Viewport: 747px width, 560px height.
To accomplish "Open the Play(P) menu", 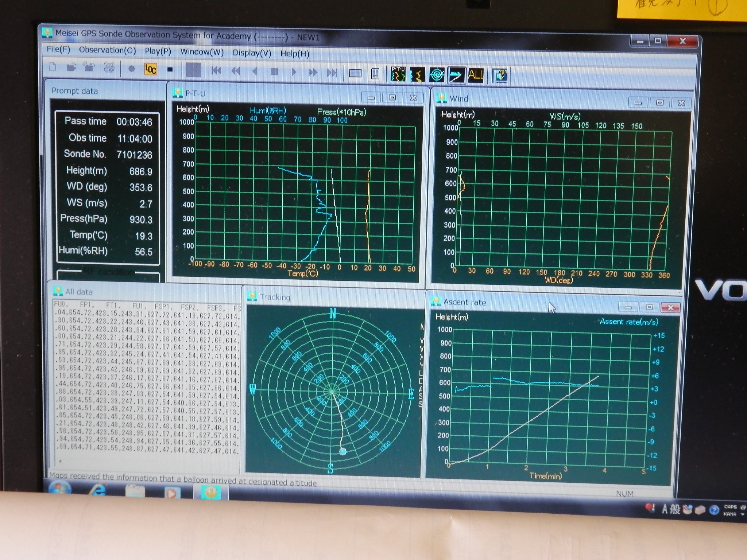I will [158, 51].
